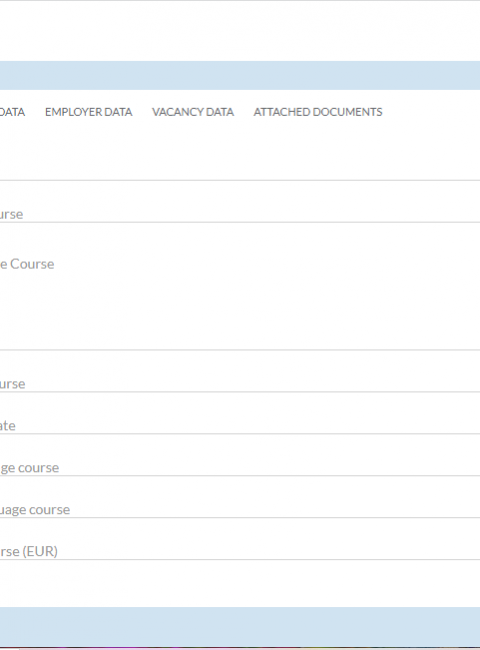Click the 'uage course' placeholder label
The image size is (480, 650).
[x=35, y=509]
